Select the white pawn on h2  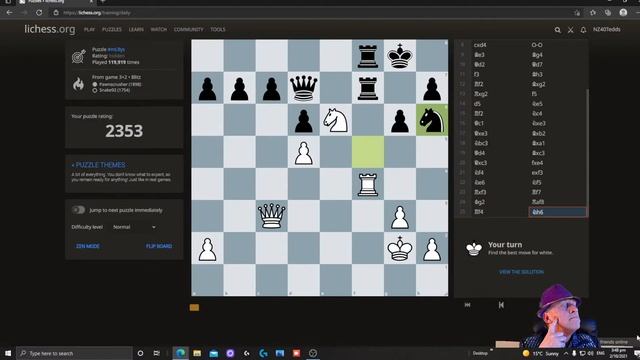[x=432, y=249]
